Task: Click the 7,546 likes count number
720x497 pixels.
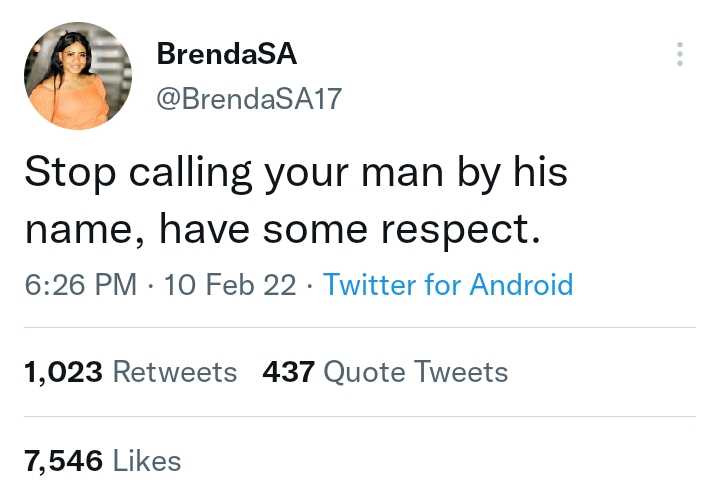Action: 63,460
